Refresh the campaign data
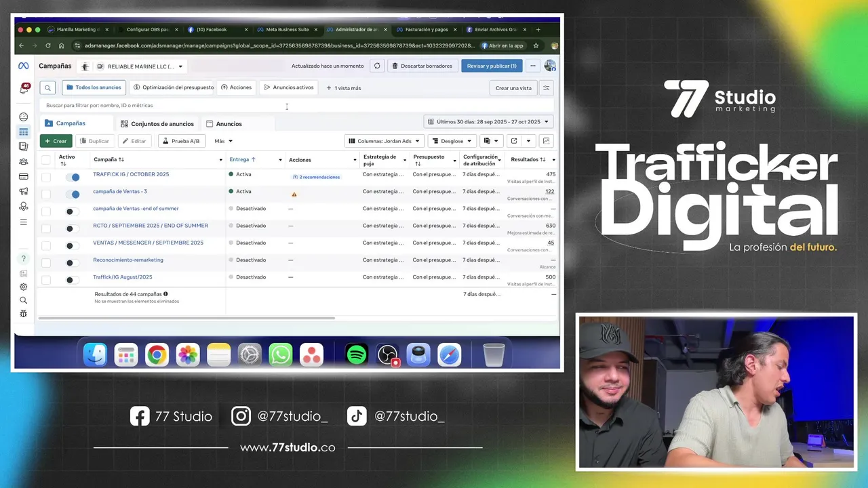Screen dimensions: 868x488 click(377, 66)
